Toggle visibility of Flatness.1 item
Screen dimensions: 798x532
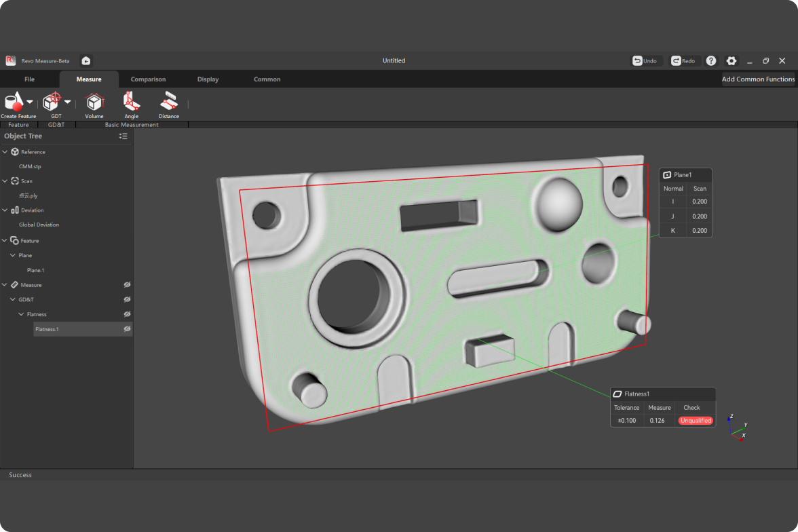127,329
